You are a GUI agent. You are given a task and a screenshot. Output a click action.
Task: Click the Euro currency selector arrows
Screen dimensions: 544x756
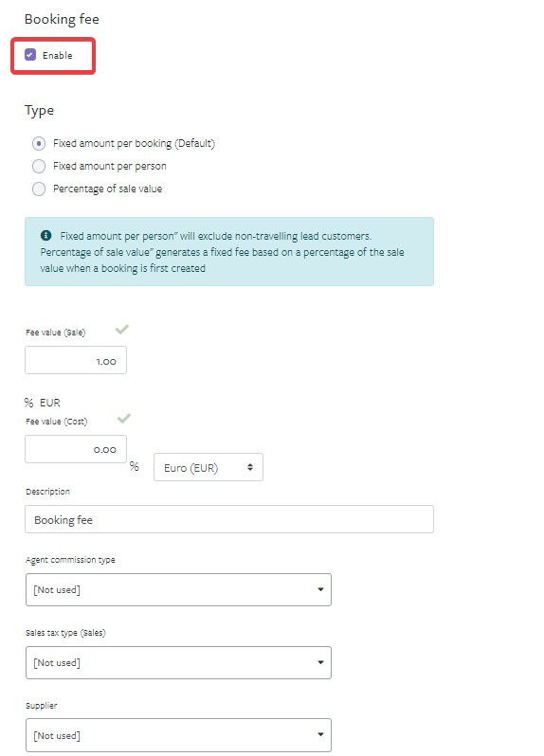(250, 467)
